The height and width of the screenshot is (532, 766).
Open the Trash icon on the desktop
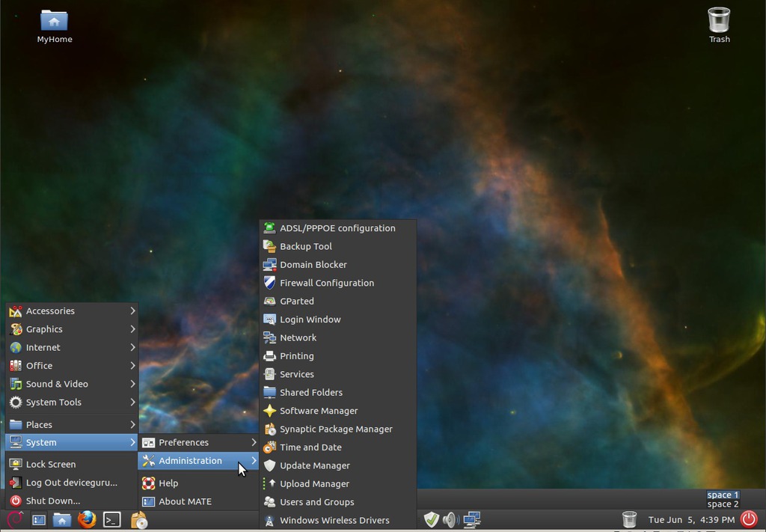(x=719, y=25)
